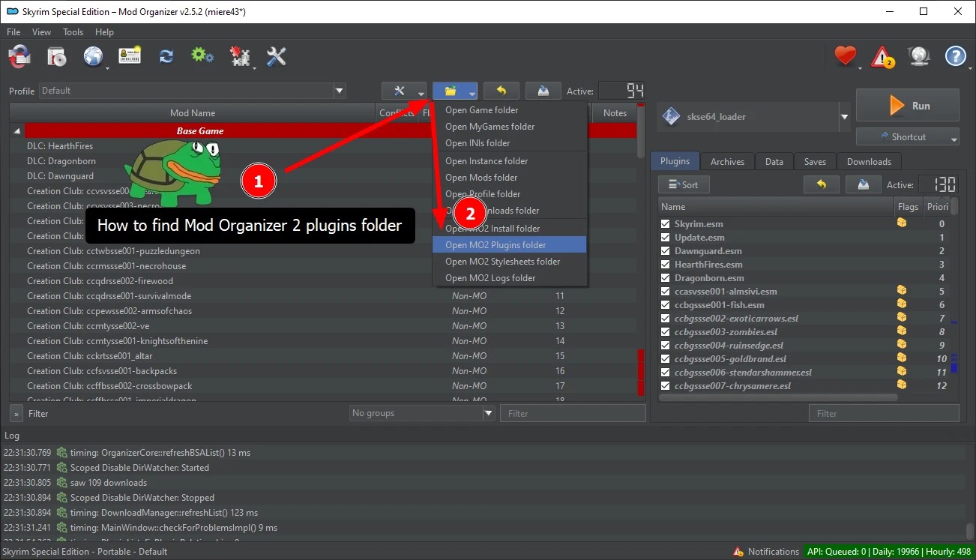Click the flag icon beside ccasvsse001-almsivi.esm

[901, 291]
